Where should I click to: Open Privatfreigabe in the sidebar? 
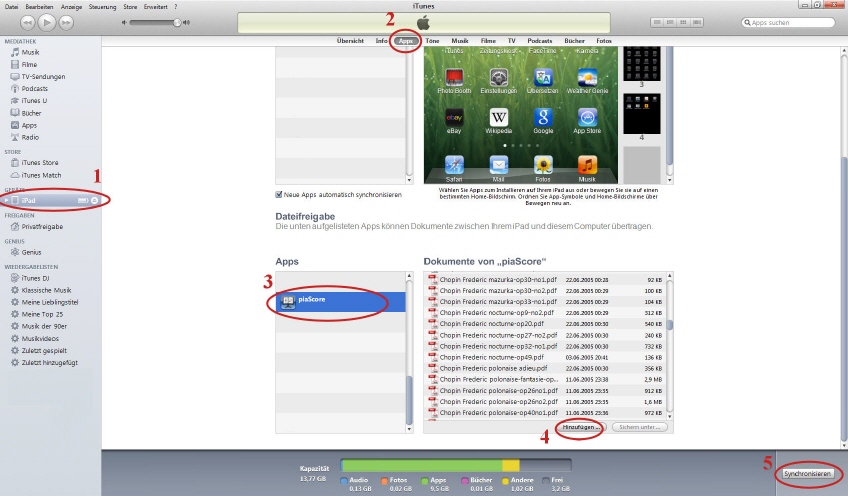coord(42,227)
